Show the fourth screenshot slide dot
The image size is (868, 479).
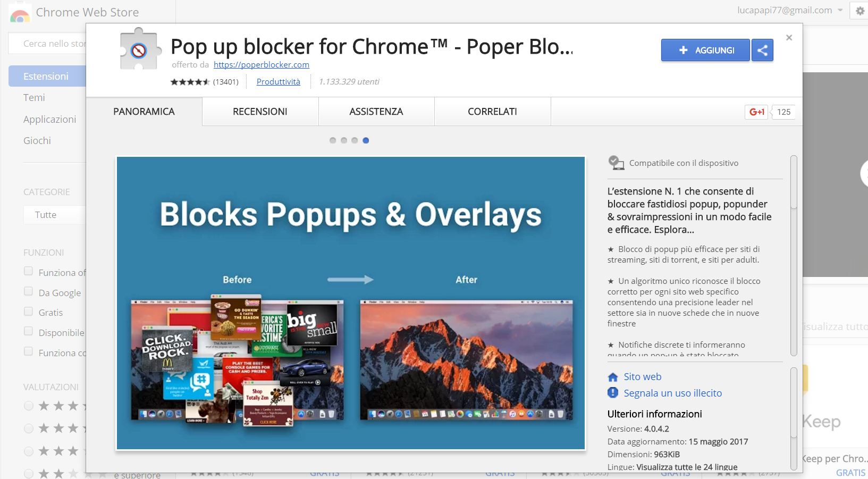click(366, 140)
